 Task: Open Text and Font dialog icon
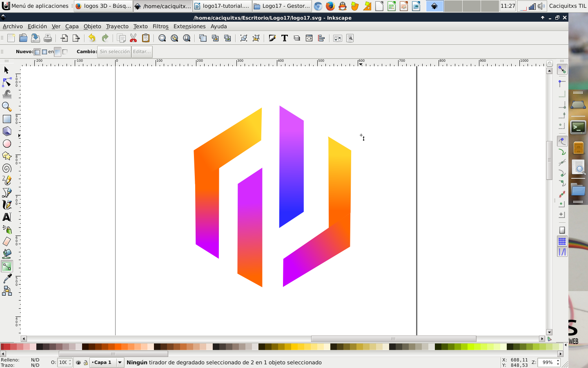click(x=285, y=38)
